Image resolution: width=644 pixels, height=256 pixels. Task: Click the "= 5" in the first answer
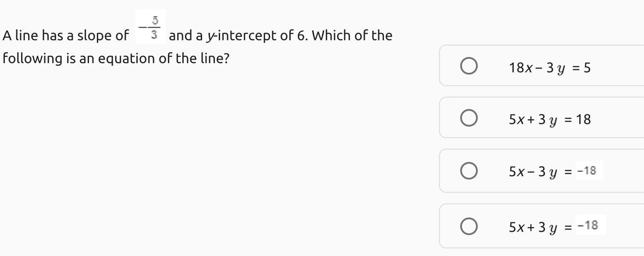582,68
